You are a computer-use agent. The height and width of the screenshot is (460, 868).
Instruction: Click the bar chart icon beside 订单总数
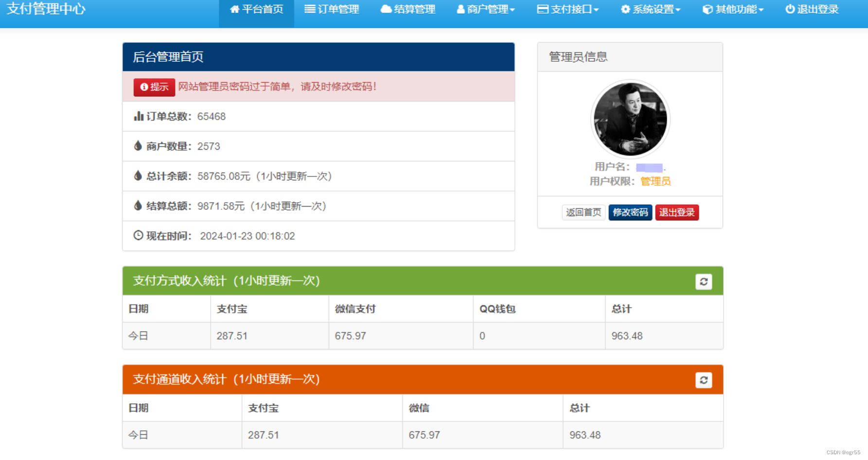[138, 116]
